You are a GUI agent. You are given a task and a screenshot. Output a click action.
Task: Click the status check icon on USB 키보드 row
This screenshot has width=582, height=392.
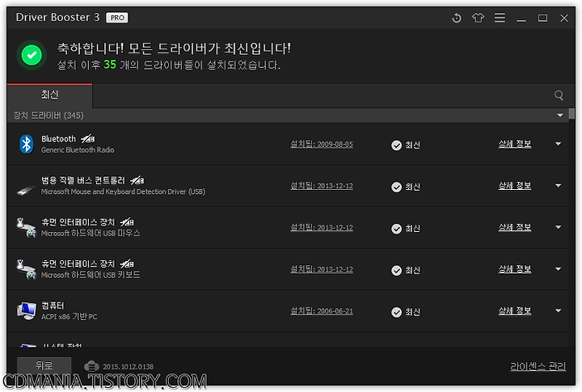pyautogui.click(x=396, y=270)
